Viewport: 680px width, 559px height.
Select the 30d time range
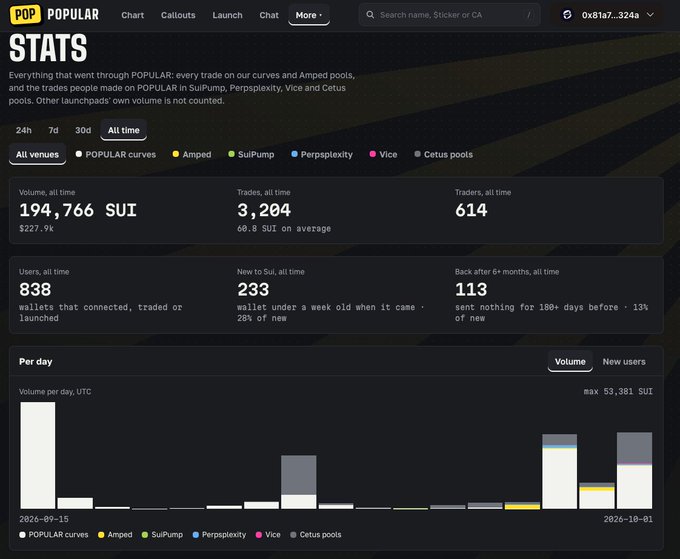coord(83,130)
